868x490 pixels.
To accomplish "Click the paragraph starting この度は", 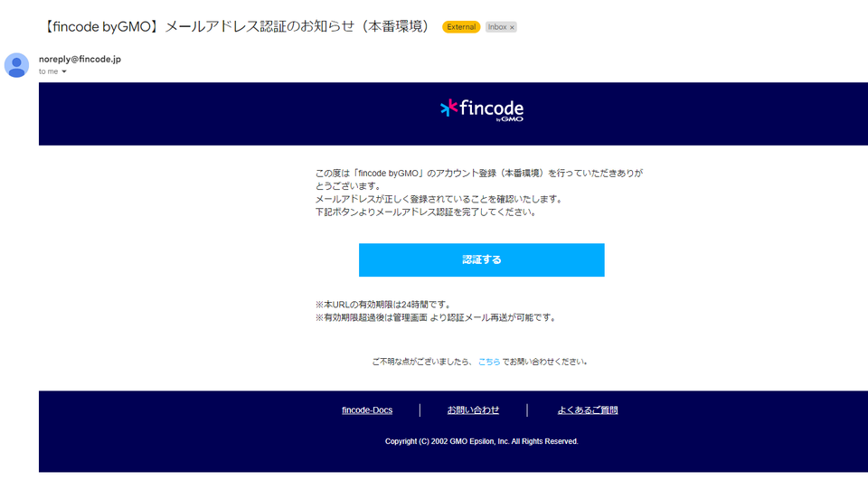I will tap(479, 179).
